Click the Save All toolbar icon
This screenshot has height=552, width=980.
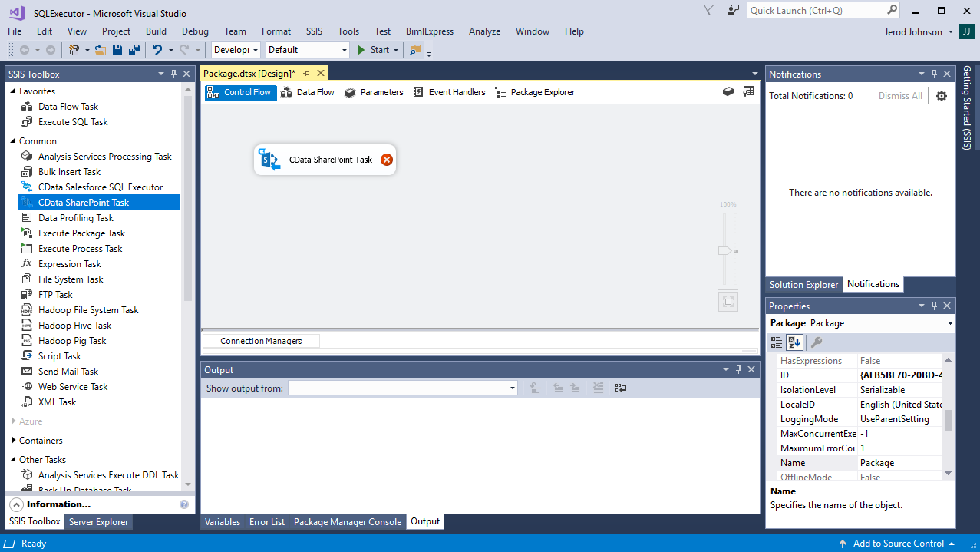pyautogui.click(x=134, y=50)
